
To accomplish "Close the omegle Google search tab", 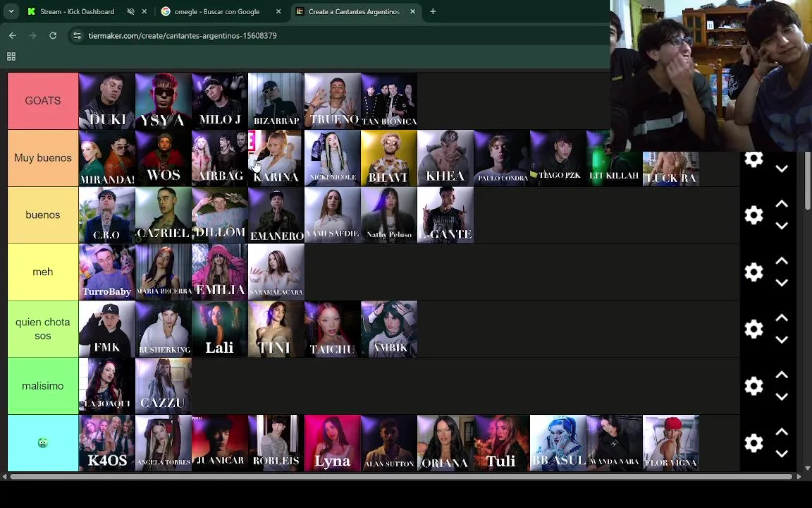I will (278, 11).
